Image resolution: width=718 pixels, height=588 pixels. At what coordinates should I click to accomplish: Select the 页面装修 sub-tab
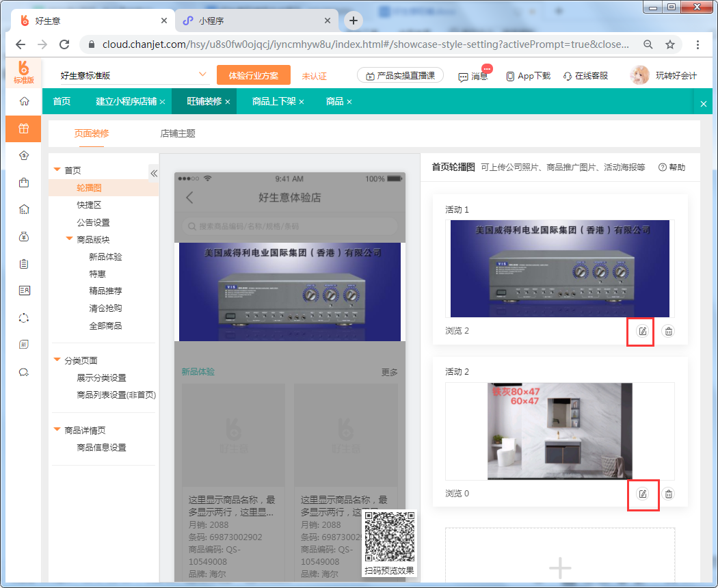pos(92,133)
